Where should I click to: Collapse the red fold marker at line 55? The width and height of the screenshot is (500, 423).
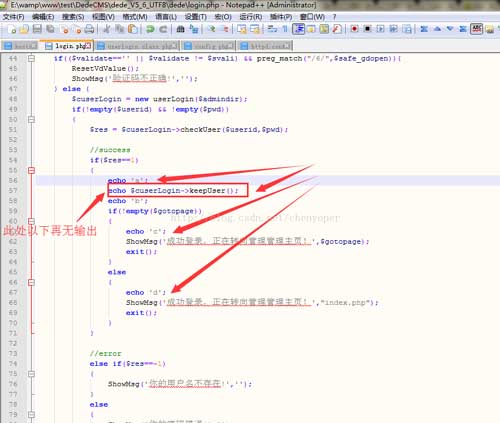31,170
